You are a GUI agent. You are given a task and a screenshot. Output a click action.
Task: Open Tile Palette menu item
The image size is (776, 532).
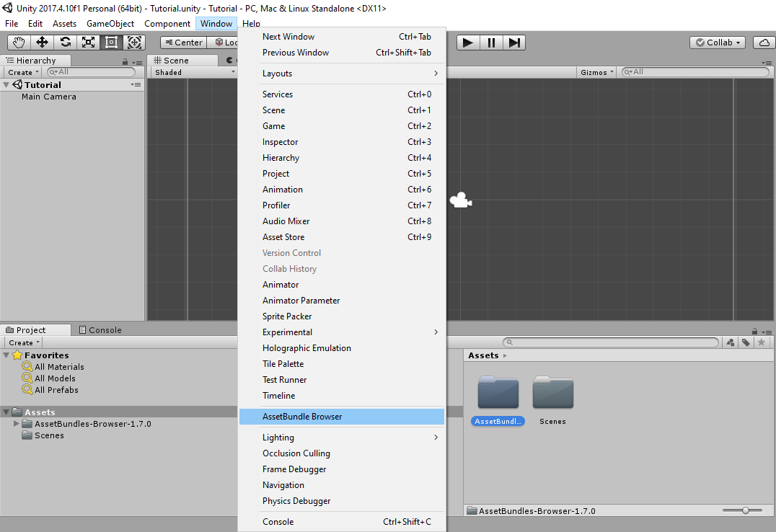(x=341, y=364)
